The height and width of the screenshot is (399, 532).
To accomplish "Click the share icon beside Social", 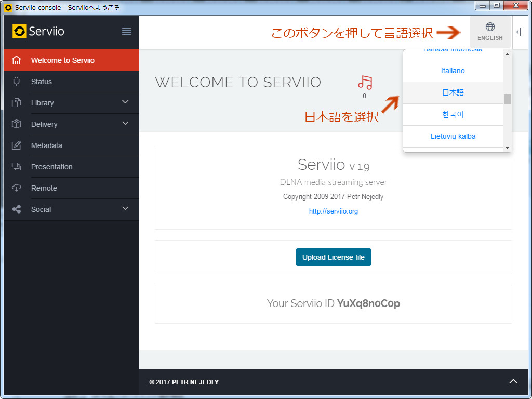I will click(16, 209).
